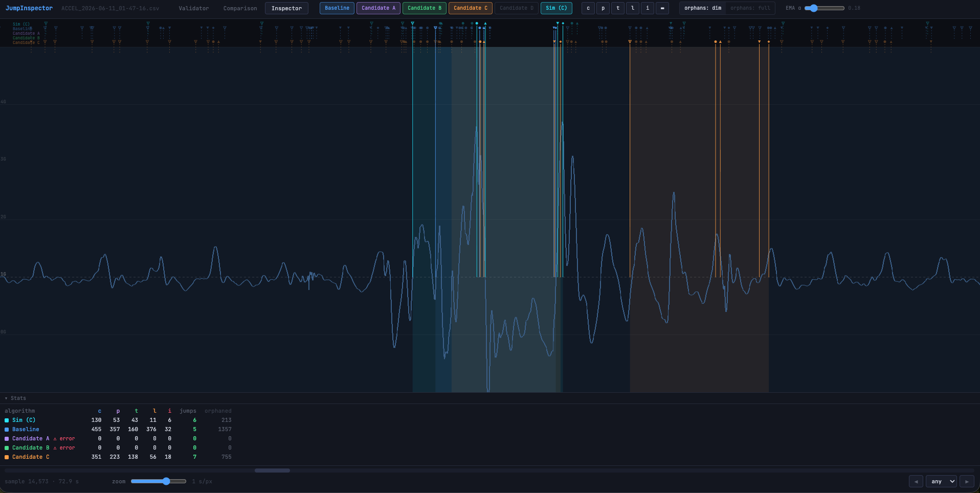Image resolution: width=980 pixels, height=493 pixels.
Task: Click the Candidate A purple swatch in Stats
Action: [x=7, y=439]
